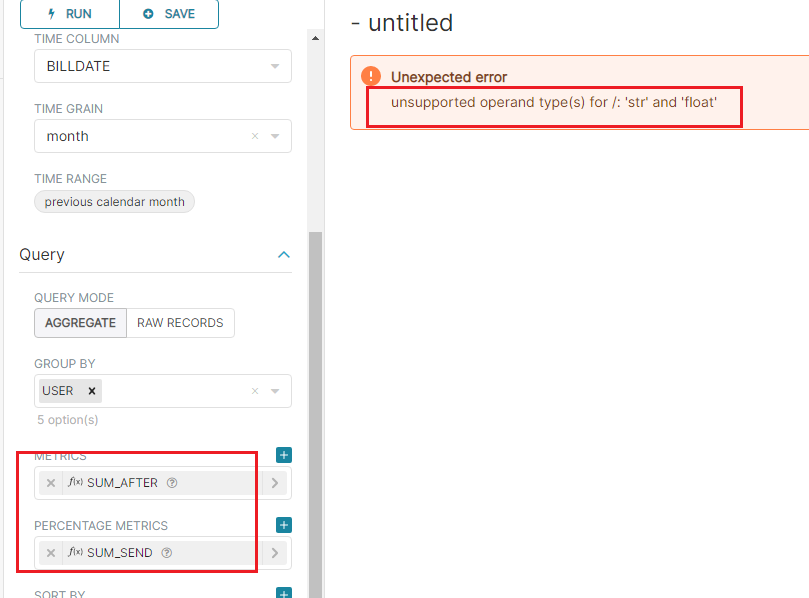809x598 pixels.
Task: Click the plus icon next to SORT BY
Action: point(283,592)
